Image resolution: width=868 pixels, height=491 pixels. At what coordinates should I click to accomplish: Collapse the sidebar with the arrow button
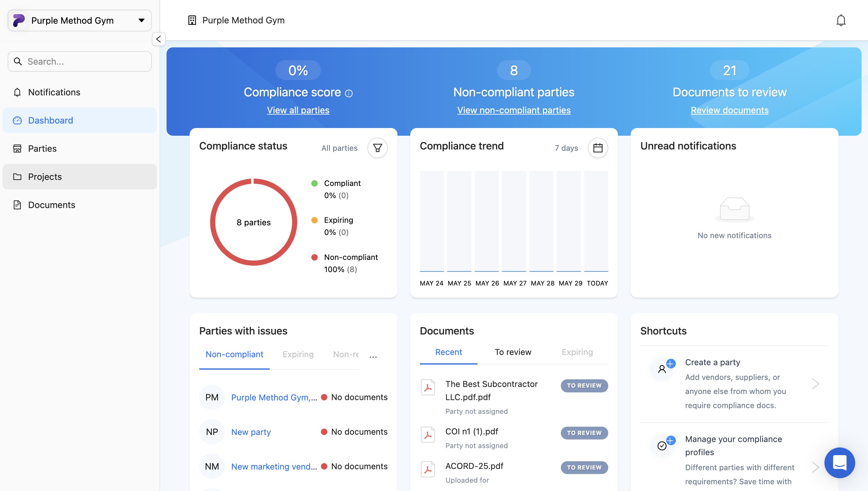(x=159, y=39)
